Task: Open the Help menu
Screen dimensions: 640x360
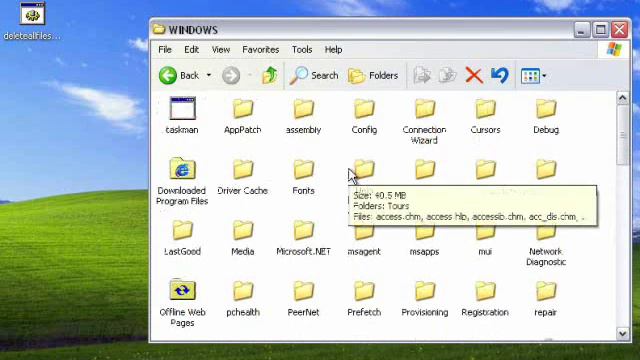Action: click(x=333, y=50)
